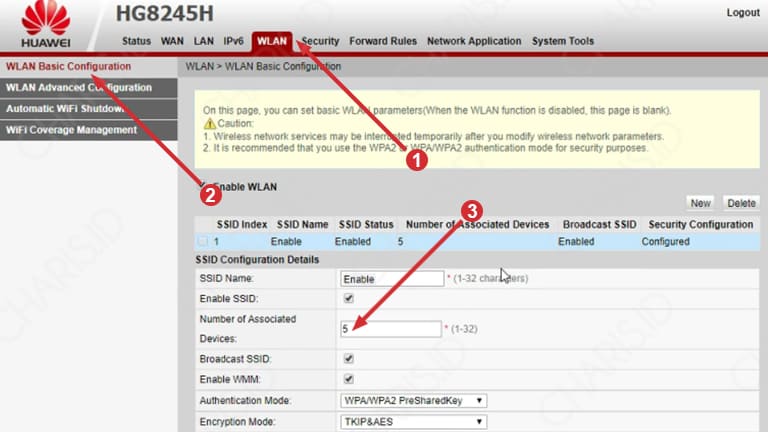
Task: Open the Authentication Mode dropdown
Action: pos(413,401)
